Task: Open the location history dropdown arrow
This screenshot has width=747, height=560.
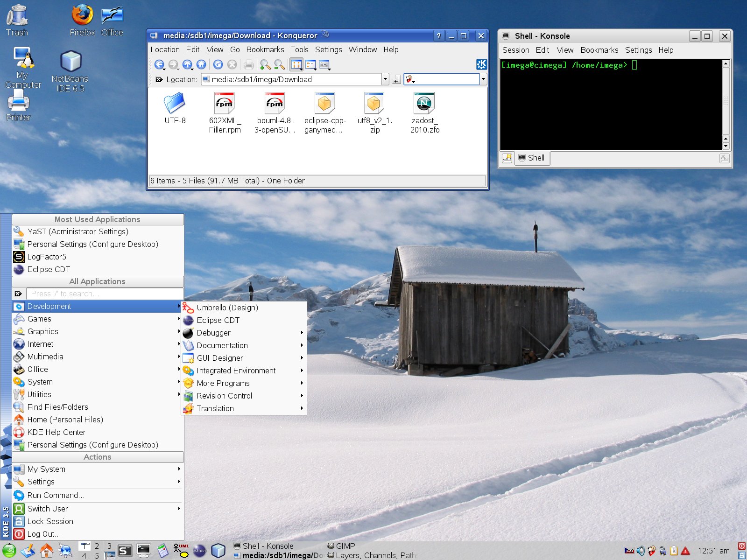Action: [385, 79]
